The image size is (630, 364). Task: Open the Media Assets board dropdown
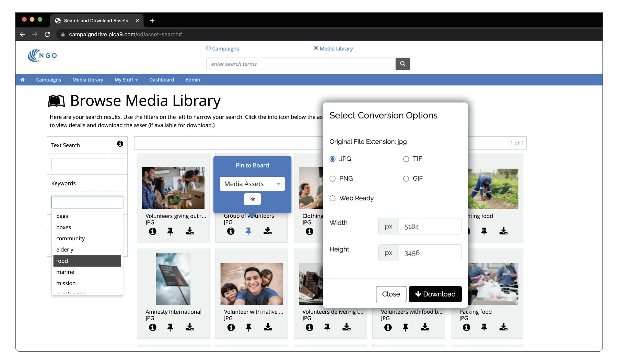252,184
